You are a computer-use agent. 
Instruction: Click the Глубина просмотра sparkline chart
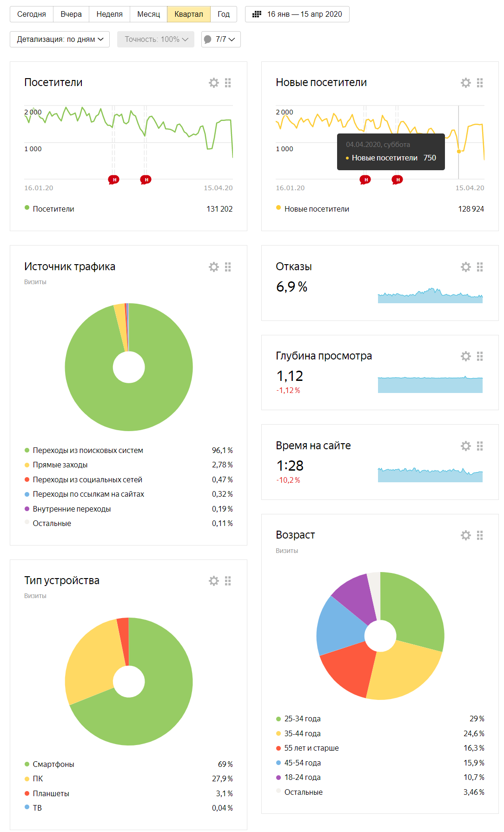[430, 385]
